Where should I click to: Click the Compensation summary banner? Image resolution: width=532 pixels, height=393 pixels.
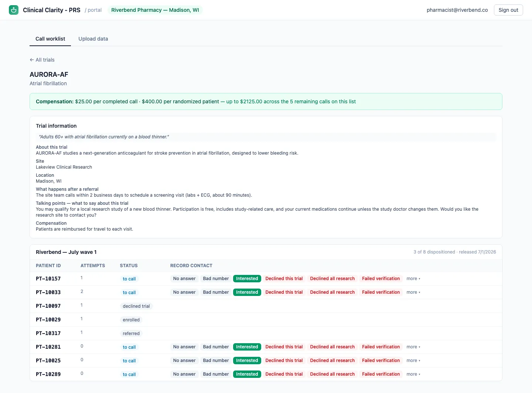[266, 101]
